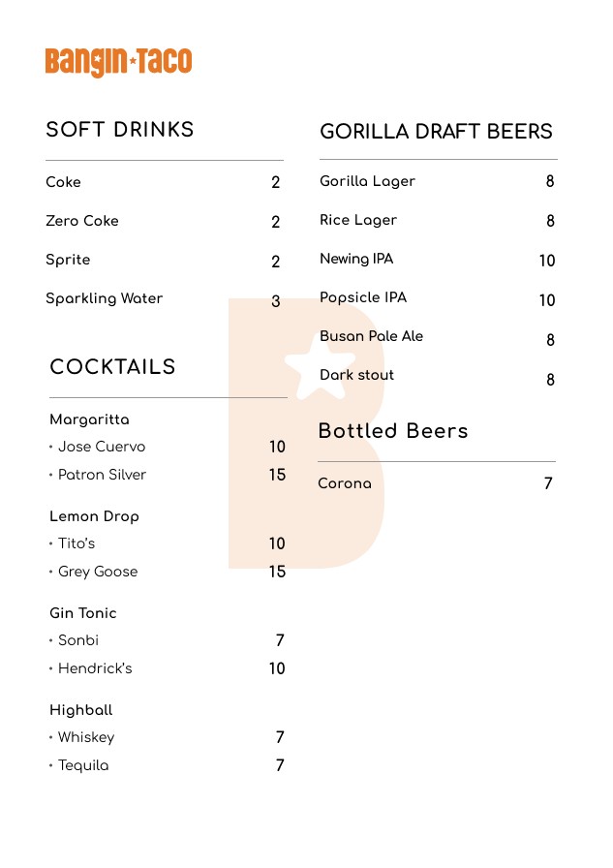Select Busan Pale Ale

point(371,336)
